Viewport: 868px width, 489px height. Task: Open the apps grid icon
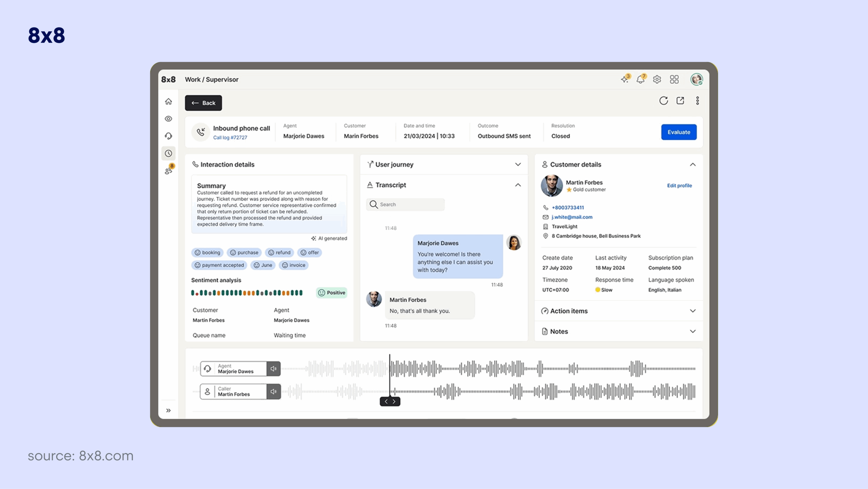pyautogui.click(x=674, y=79)
